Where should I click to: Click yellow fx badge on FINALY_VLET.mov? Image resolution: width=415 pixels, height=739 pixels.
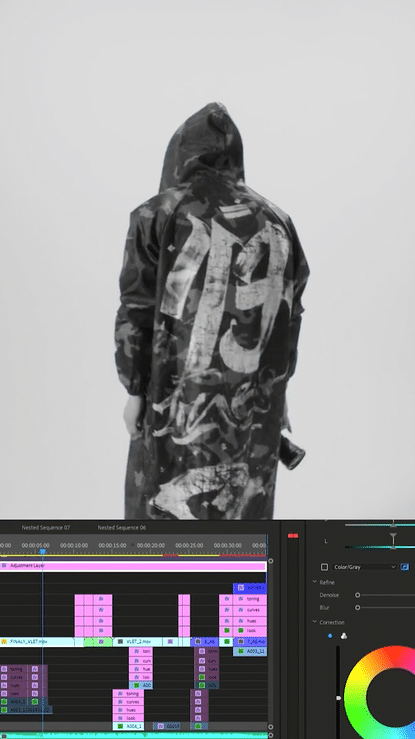tap(4, 641)
